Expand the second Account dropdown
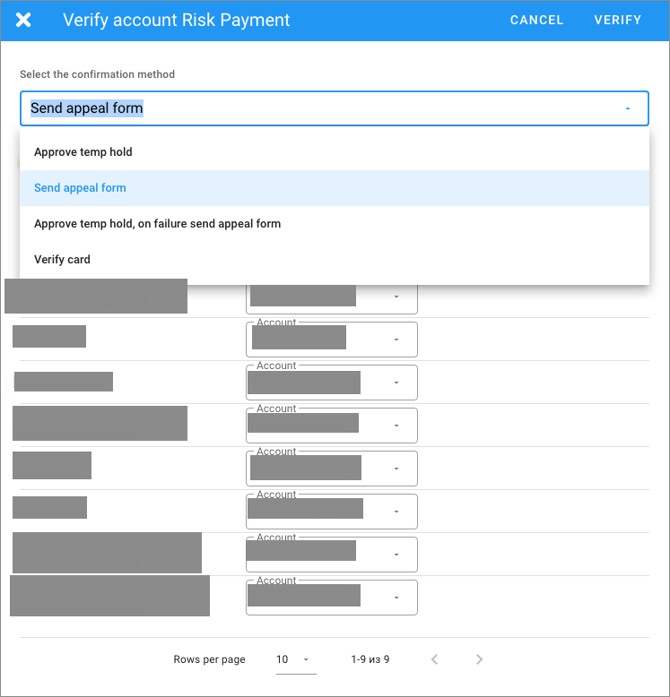 (x=396, y=340)
